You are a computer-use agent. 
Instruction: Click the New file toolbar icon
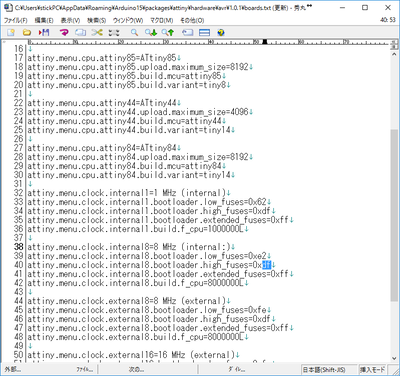11,32
